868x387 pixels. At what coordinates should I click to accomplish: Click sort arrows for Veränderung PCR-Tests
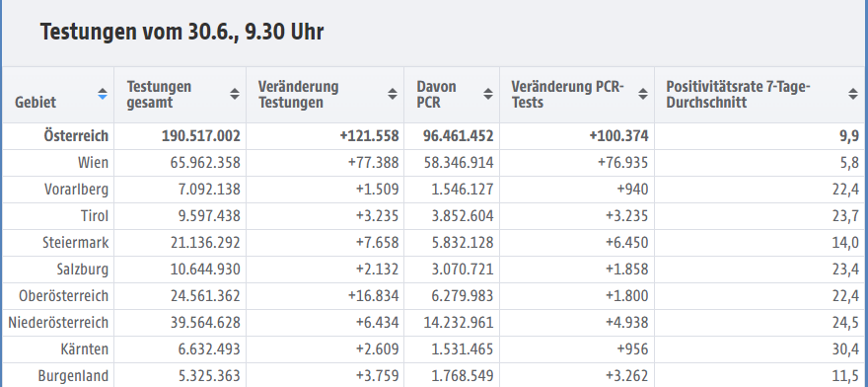(643, 94)
